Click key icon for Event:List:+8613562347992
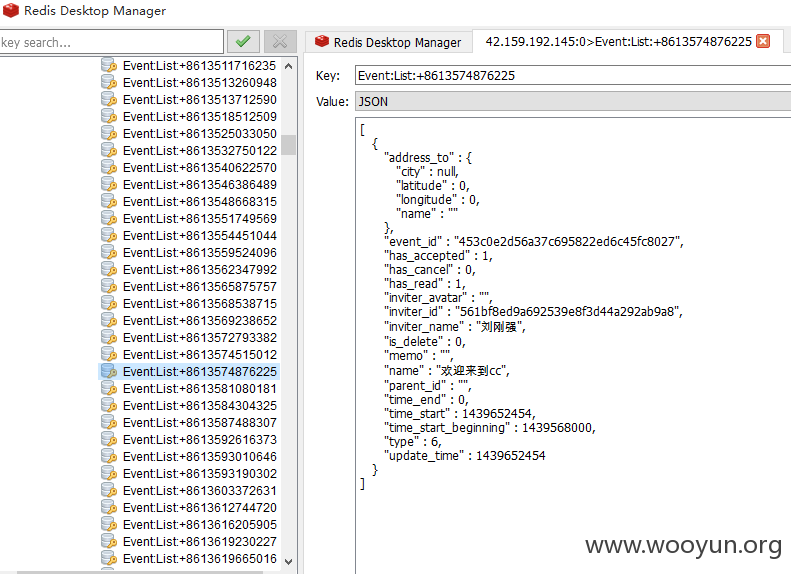Screen dimensions: 791x574 pos(109,269)
